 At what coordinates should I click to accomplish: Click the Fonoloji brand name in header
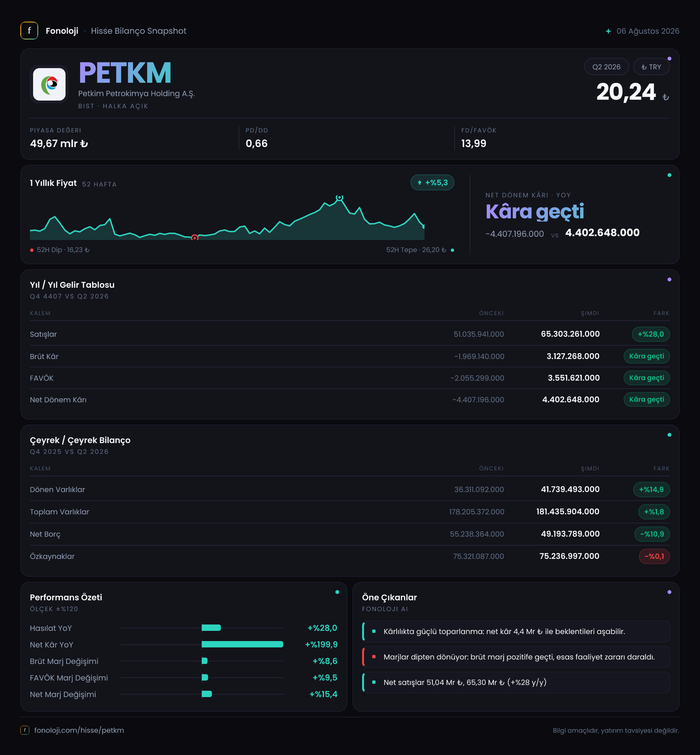point(62,31)
